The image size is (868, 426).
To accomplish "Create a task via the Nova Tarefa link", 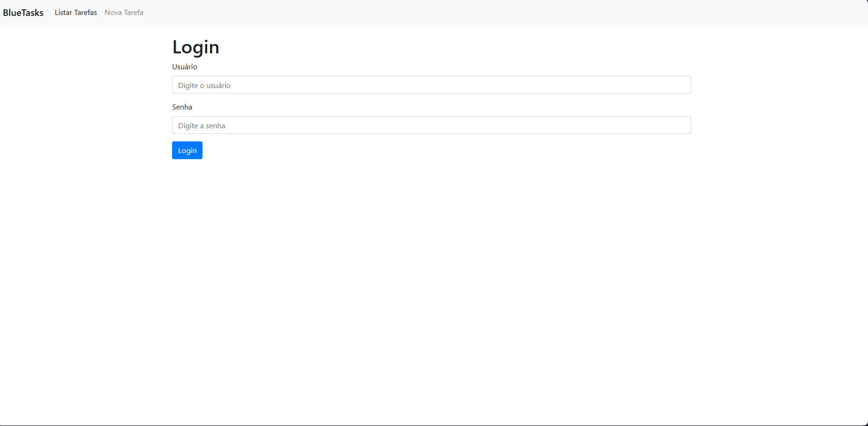I will pos(124,13).
